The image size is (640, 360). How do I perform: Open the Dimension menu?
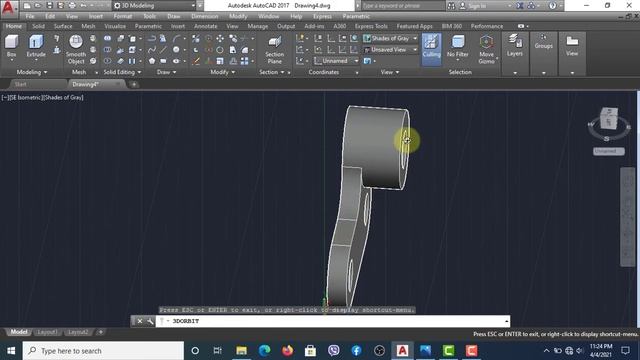[x=204, y=16]
